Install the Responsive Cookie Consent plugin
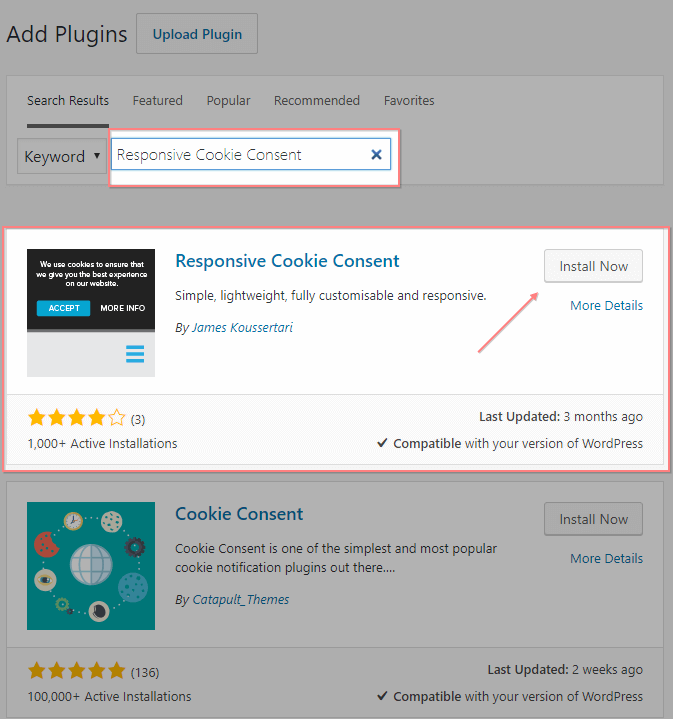 tap(593, 266)
